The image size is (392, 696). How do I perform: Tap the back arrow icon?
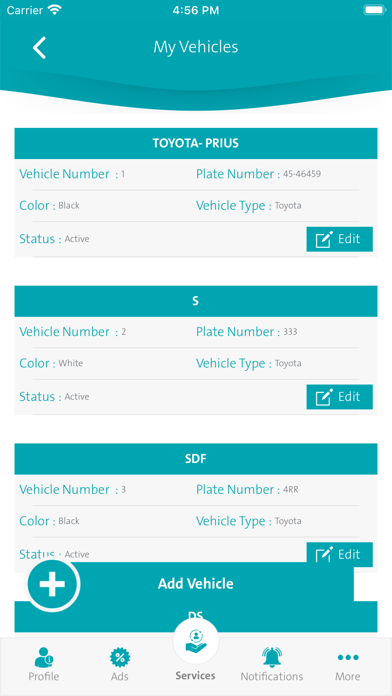click(x=39, y=48)
